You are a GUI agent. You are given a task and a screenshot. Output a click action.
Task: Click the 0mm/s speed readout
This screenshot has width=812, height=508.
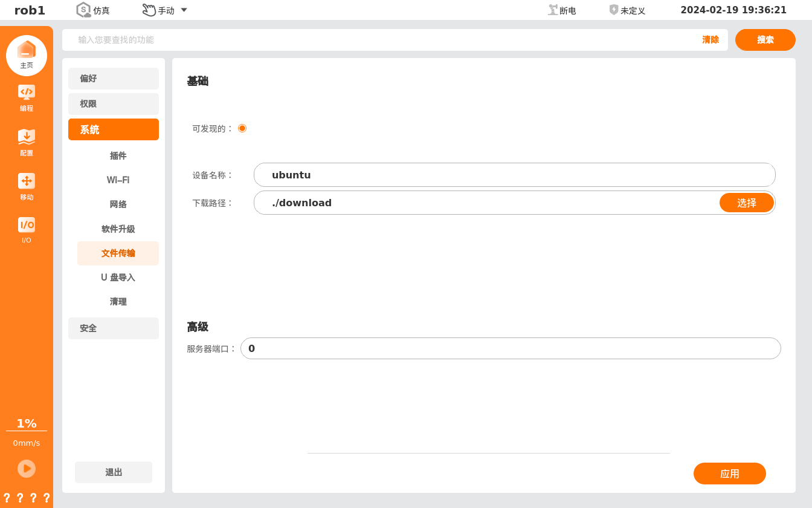(27, 443)
